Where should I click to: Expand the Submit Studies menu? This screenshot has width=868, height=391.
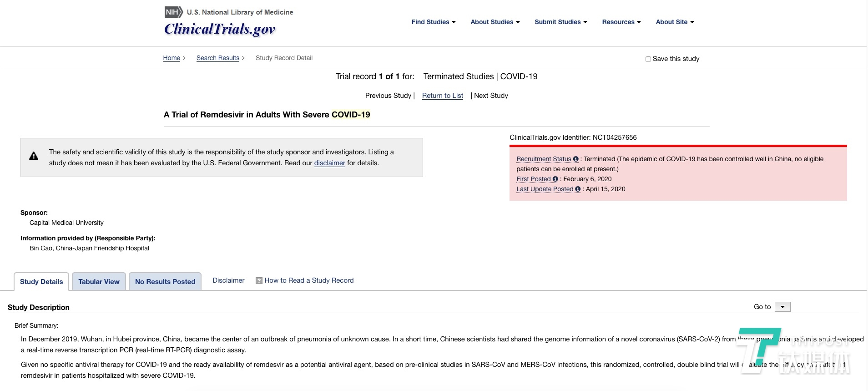pos(560,22)
